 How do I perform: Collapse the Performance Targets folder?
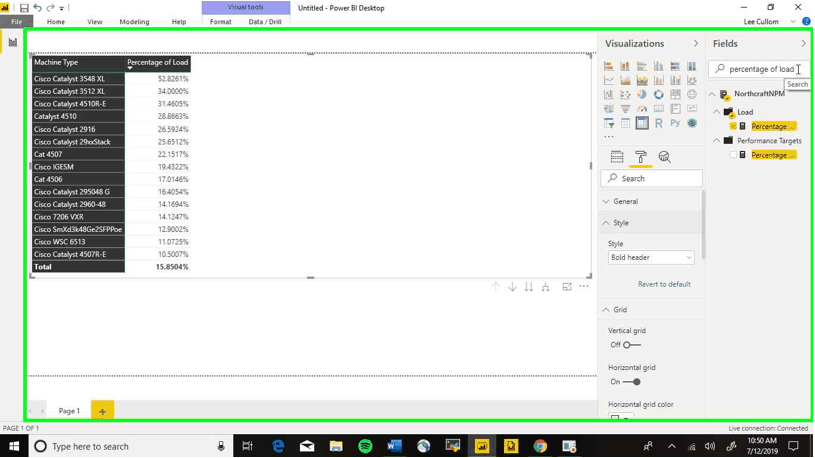click(x=717, y=141)
